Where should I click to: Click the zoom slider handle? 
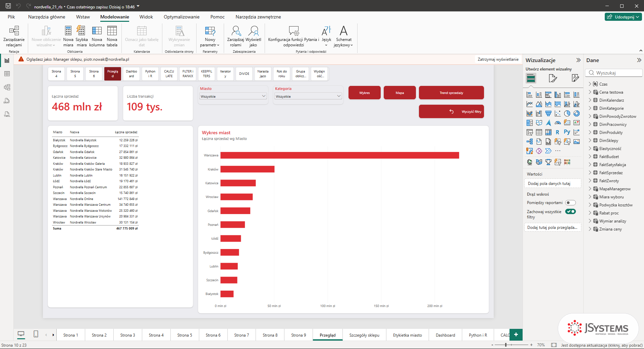click(x=506, y=345)
